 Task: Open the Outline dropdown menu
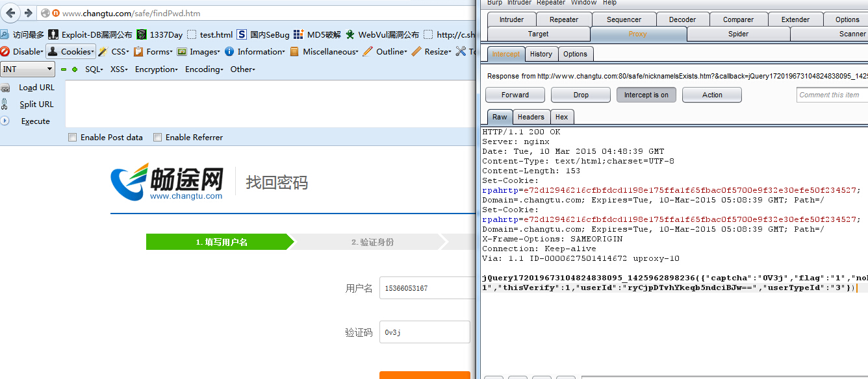[x=385, y=51]
